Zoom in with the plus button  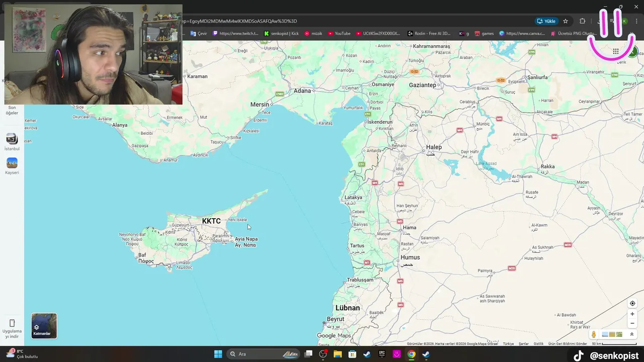[632, 314]
